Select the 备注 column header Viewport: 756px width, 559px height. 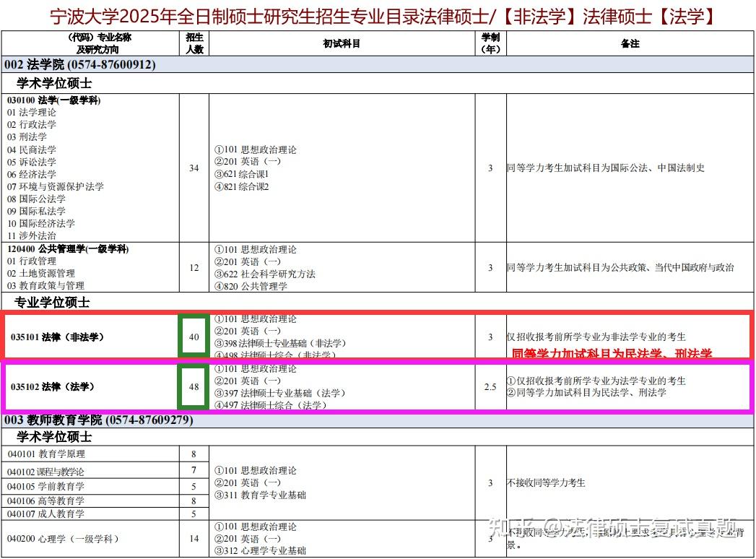pos(630,43)
